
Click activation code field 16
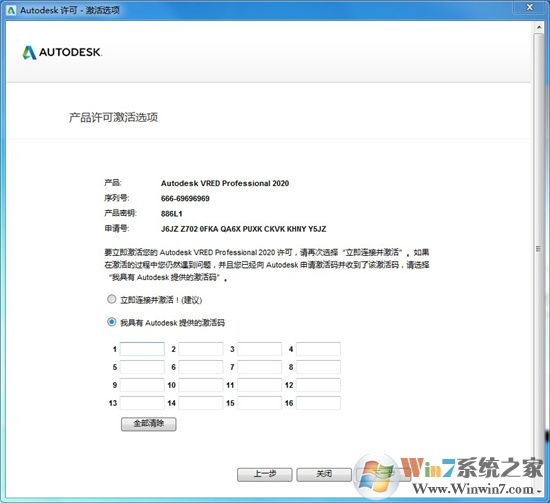click(x=318, y=403)
